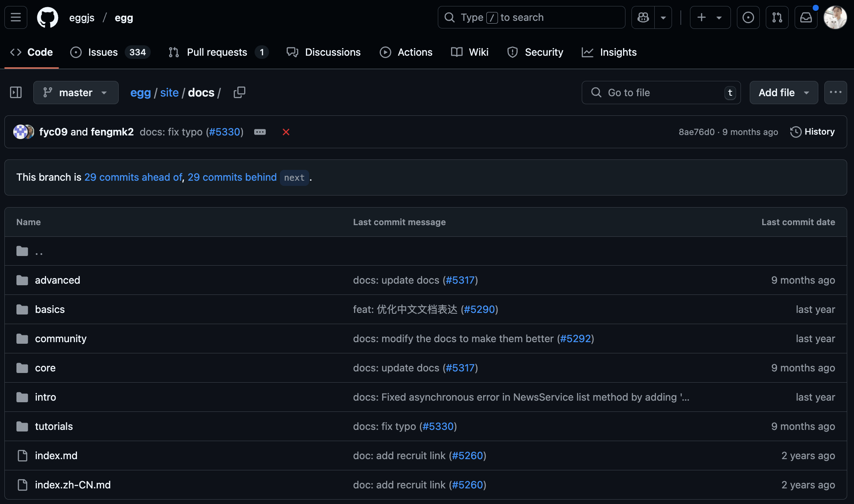Screen dimensions: 854x504
Task: Open the basics folder
Action: tap(50, 309)
